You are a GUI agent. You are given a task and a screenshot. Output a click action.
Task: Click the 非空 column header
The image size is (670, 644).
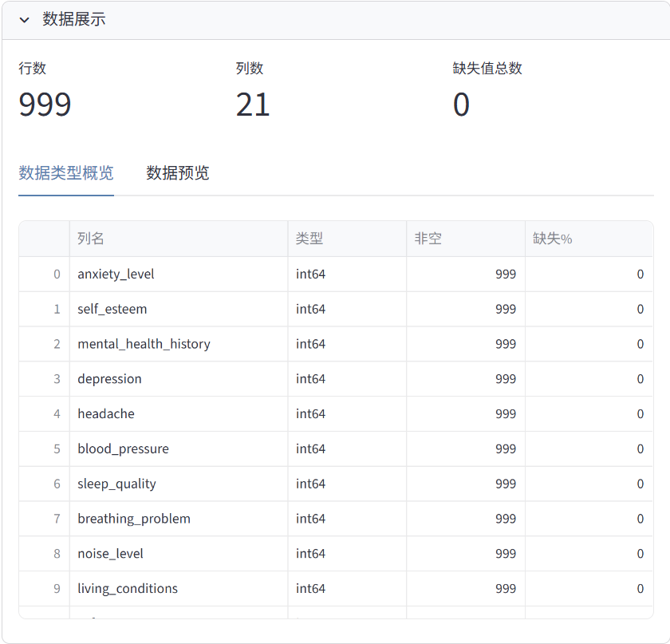tap(428, 239)
